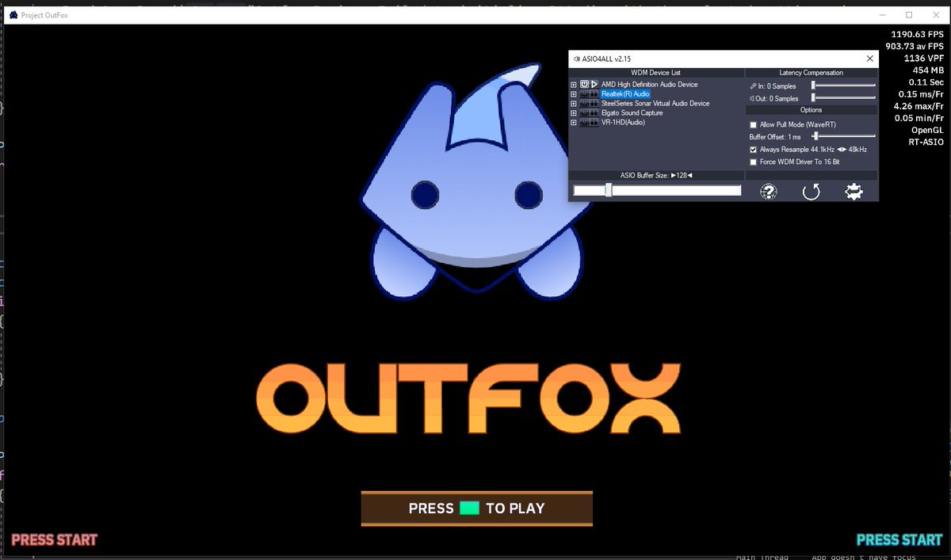
Task: Click the speaker icon in ASIO4ALL title bar
Action: click(x=577, y=59)
